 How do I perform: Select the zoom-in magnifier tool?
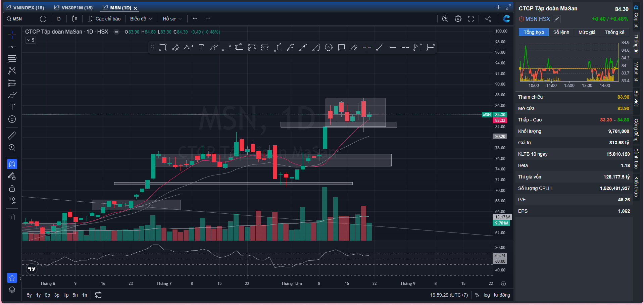pyautogui.click(x=12, y=148)
